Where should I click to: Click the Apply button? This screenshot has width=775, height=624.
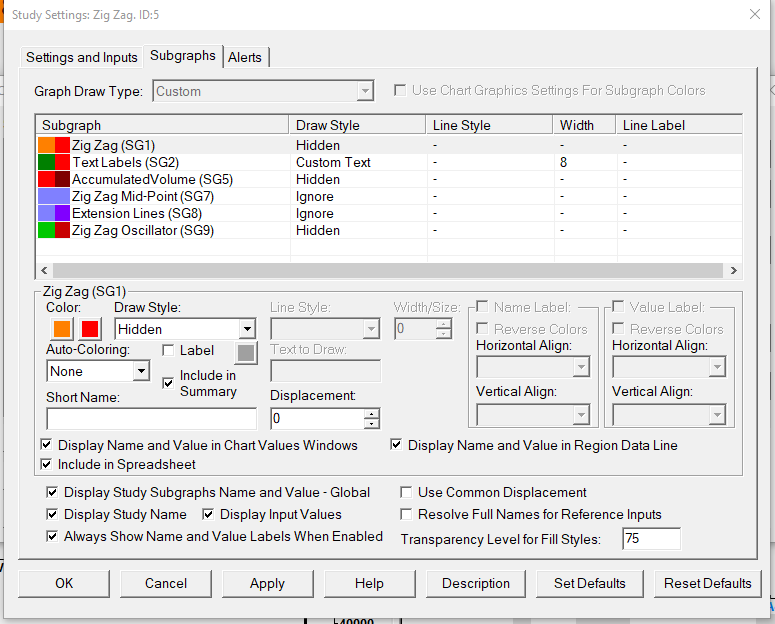(x=267, y=583)
